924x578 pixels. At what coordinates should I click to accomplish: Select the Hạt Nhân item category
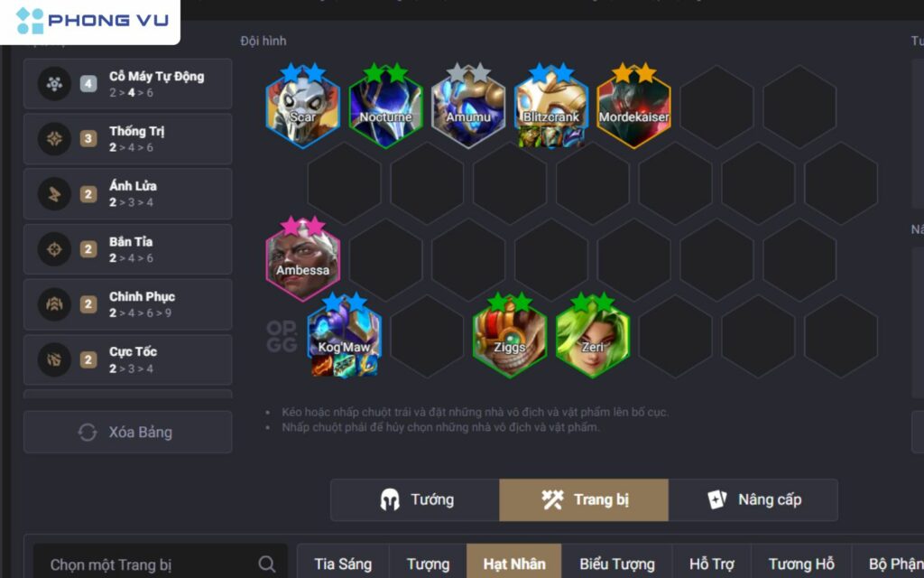click(x=513, y=564)
